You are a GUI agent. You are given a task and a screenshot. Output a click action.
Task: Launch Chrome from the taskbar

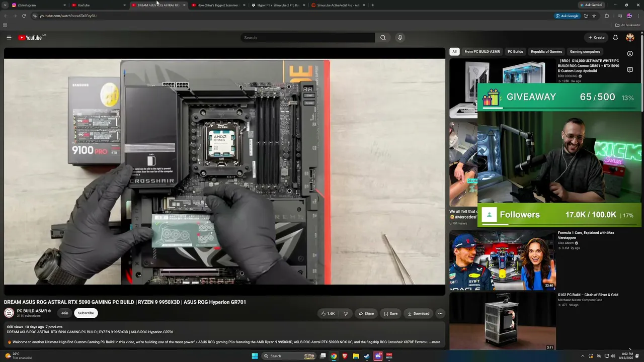tap(334, 356)
